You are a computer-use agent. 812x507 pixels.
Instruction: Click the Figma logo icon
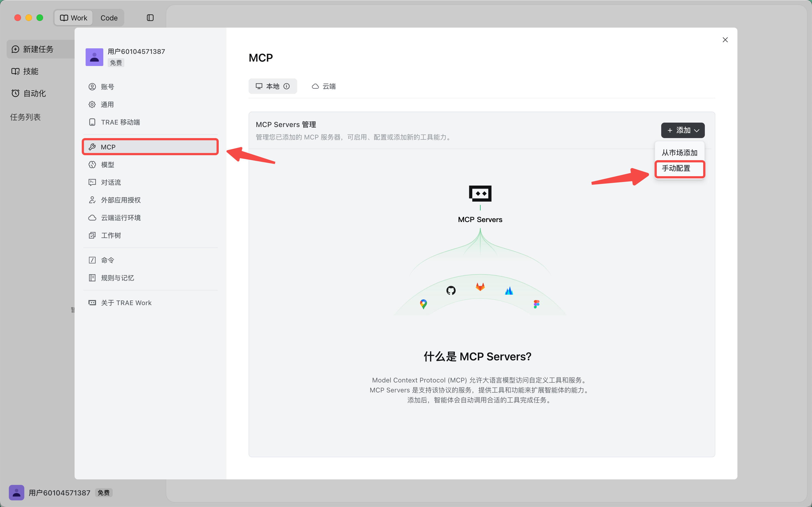click(537, 304)
